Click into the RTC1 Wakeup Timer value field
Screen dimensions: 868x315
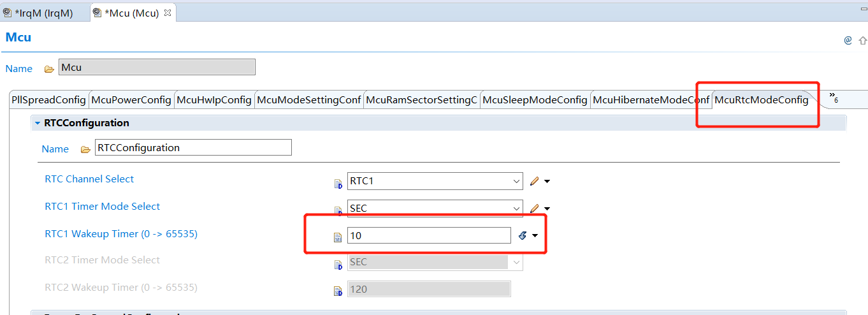(x=428, y=236)
